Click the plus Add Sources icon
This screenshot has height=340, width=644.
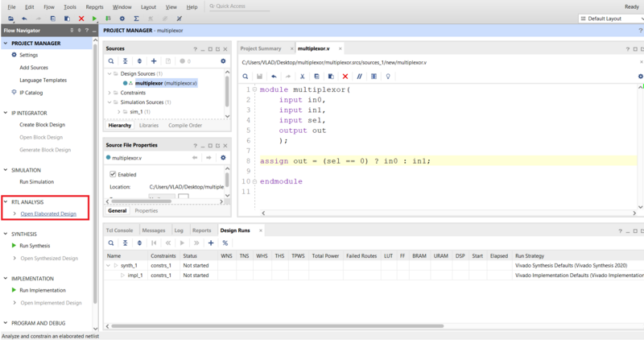(154, 61)
